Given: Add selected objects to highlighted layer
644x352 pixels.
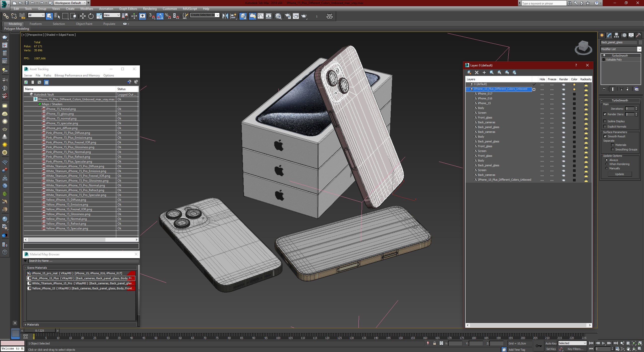Looking at the screenshot, I should 484,72.
